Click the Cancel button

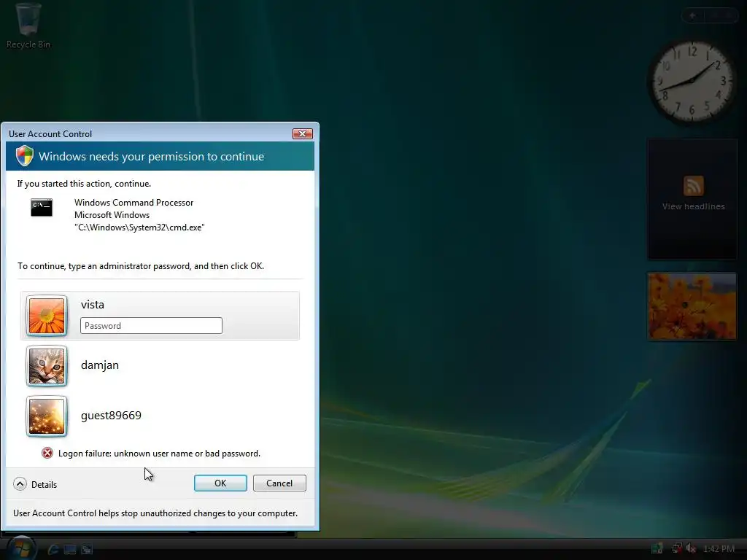pyautogui.click(x=279, y=483)
